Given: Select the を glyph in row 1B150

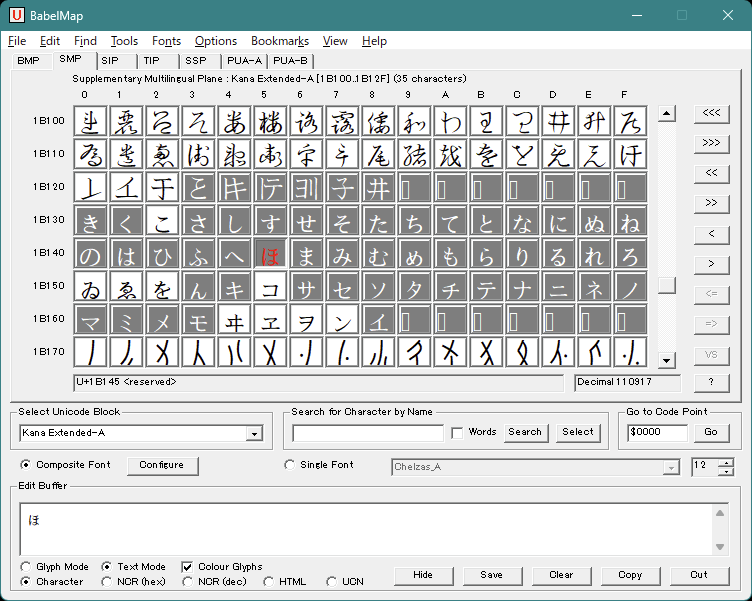Looking at the screenshot, I should pyautogui.click(x=163, y=287).
